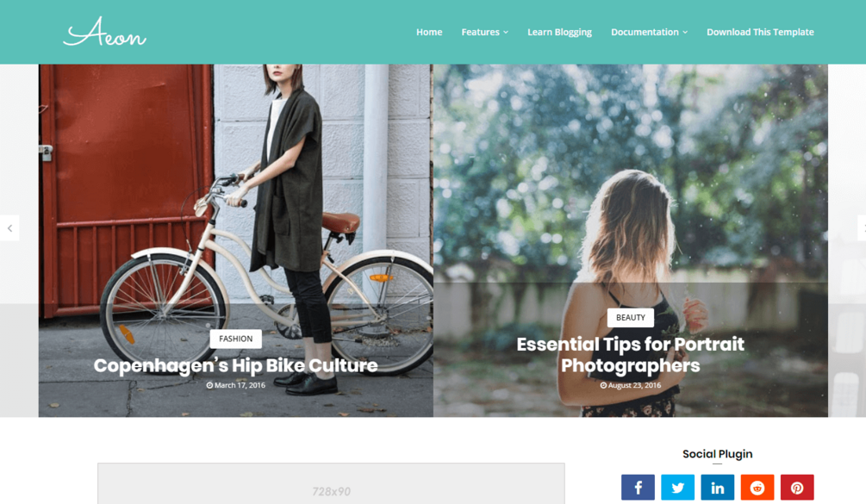The width and height of the screenshot is (866, 504).
Task: Open the Facebook social icon
Action: (x=638, y=488)
